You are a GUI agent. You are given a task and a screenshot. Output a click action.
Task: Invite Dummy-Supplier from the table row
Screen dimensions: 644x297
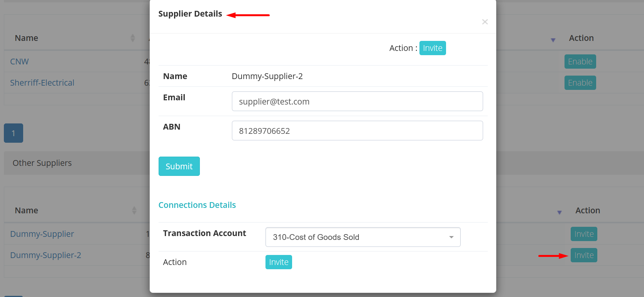click(x=584, y=234)
